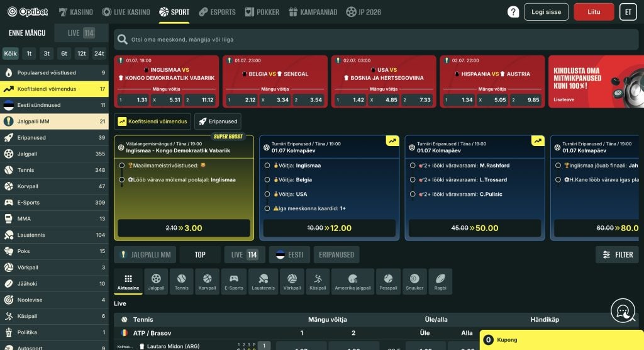Select Käsipall icon in sports strip

[318, 282]
